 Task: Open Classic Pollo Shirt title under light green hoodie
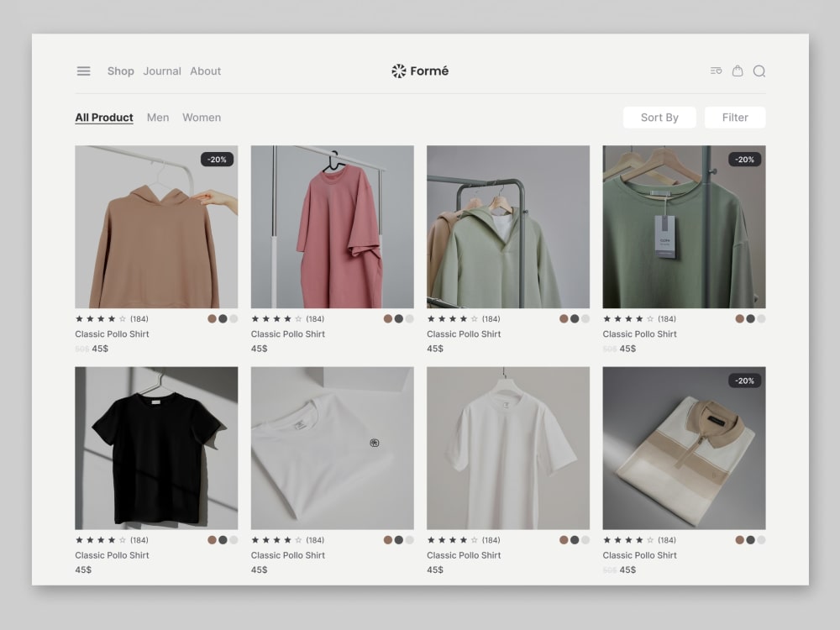tap(464, 333)
